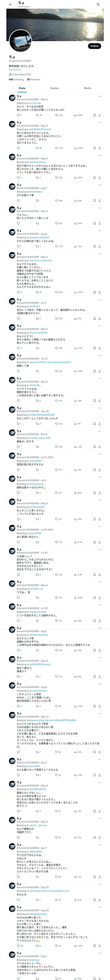This screenshot has width=110, height=980.
Task: Go back using the arrow icon
Action: [11, 5]
